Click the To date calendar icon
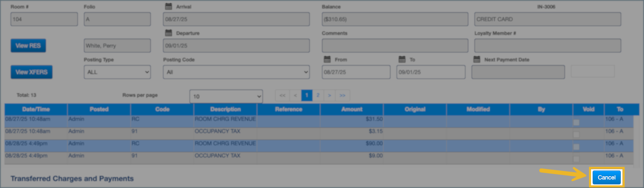Viewport: 644px width, 188px height. tap(402, 59)
